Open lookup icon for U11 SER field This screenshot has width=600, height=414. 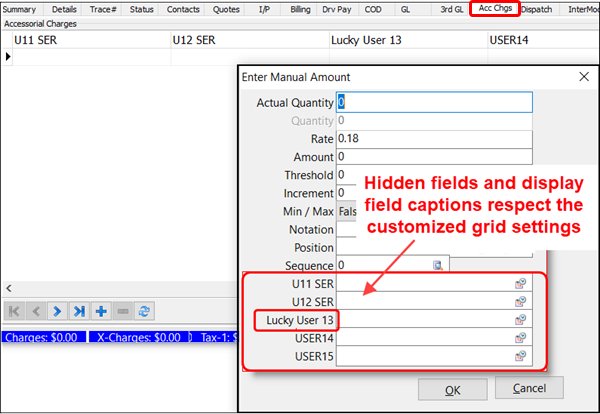[520, 284]
